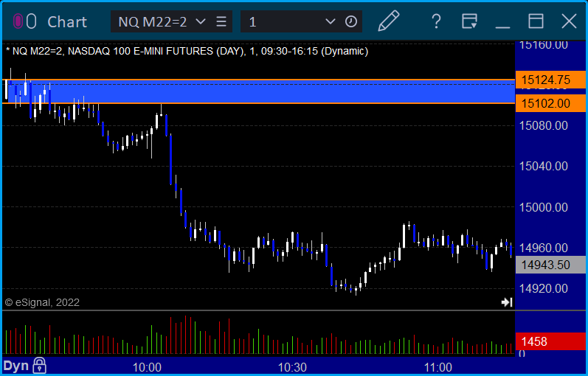Click the 15124.75 orange price label
Image resolution: width=588 pixels, height=376 pixels.
pos(550,80)
